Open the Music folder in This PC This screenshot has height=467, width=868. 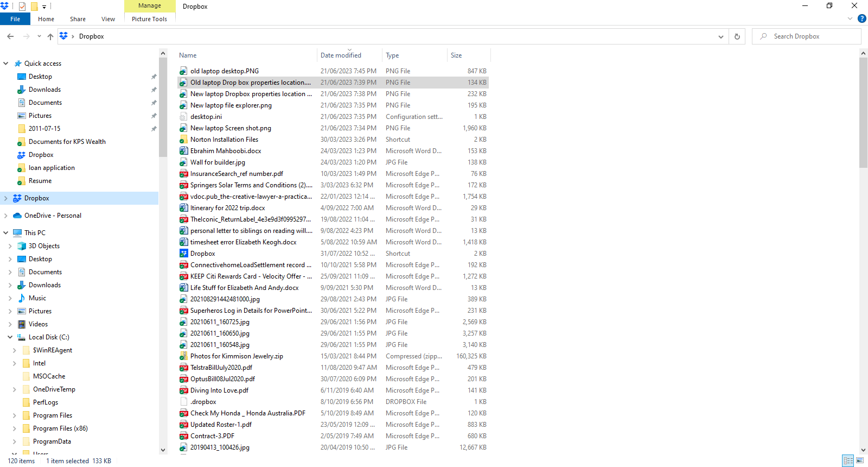[37, 298]
